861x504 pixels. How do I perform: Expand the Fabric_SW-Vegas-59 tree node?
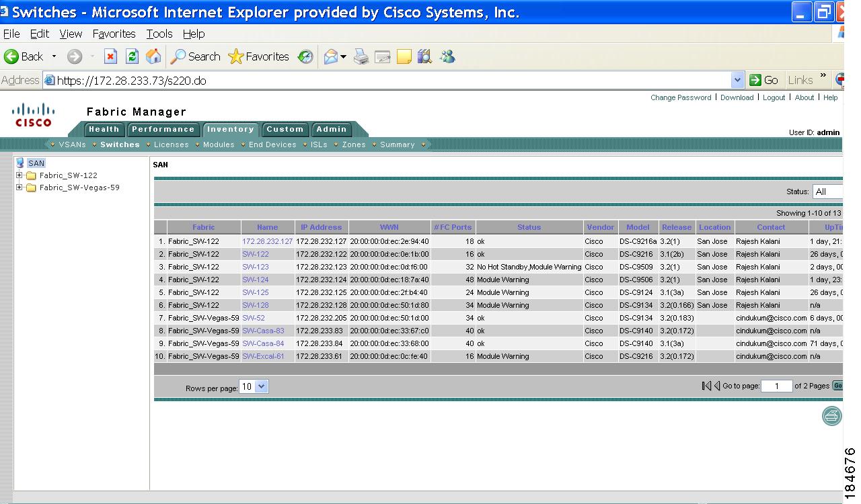pyautogui.click(x=20, y=187)
